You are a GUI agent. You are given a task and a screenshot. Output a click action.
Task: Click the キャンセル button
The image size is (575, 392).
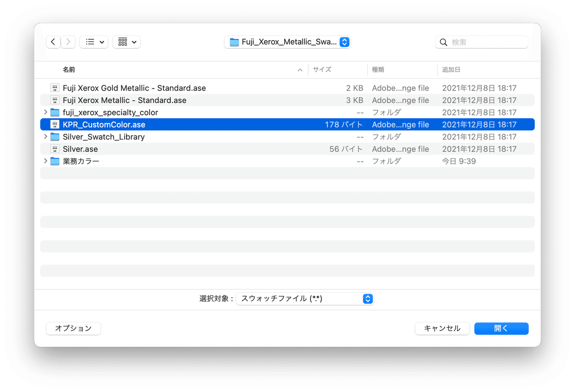click(442, 328)
